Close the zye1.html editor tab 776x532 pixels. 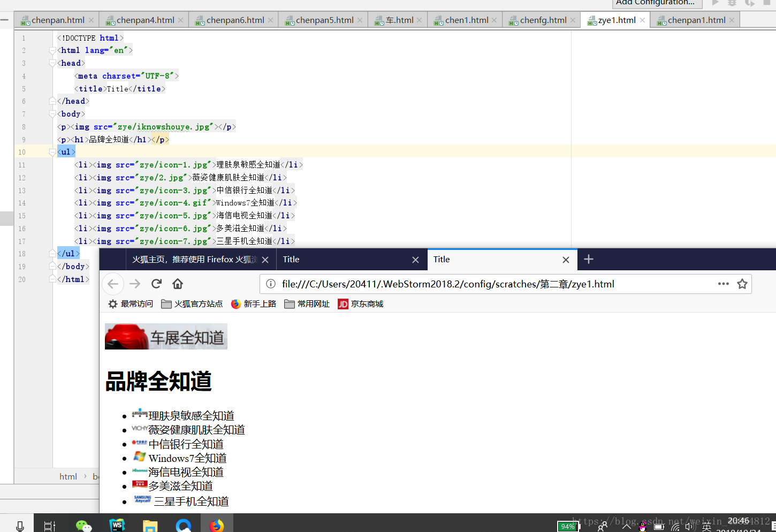coord(642,20)
